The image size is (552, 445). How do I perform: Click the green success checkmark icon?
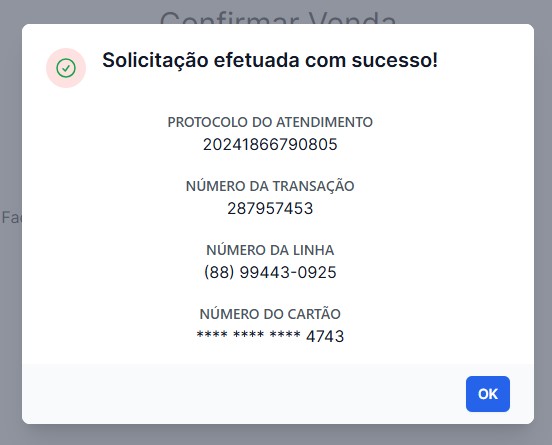(x=66, y=68)
